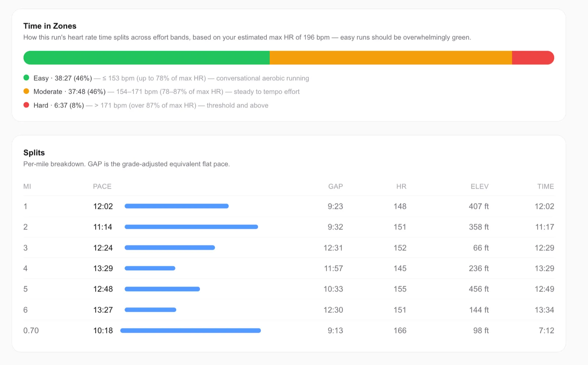Click the heart rate value 148

(400, 206)
